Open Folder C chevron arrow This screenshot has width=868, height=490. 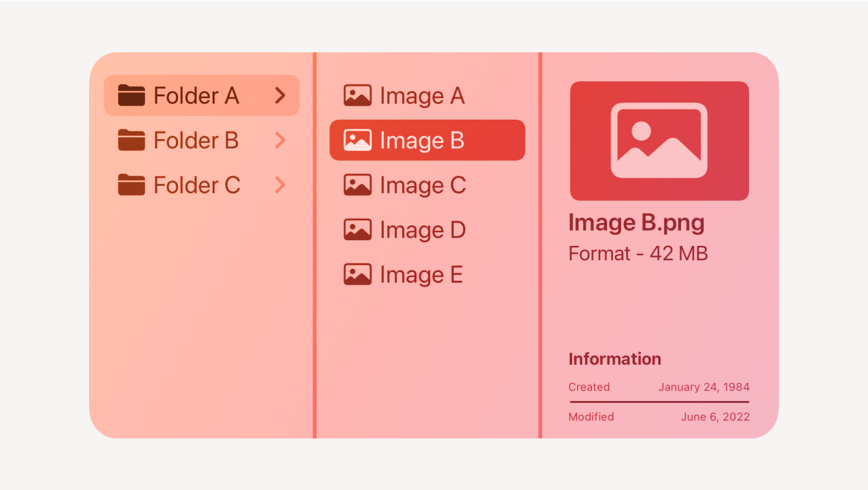(280, 185)
